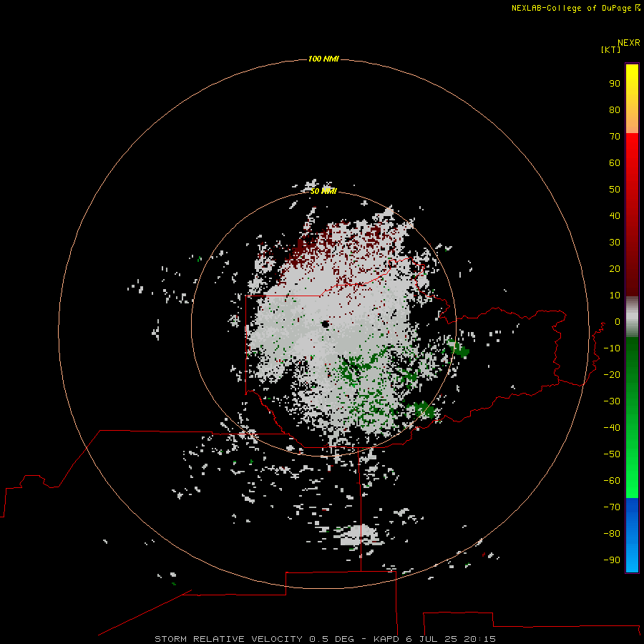This screenshot has width=644, height=644.
Task: Click the bright green segment of velocity color bar
Action: click(x=632, y=417)
